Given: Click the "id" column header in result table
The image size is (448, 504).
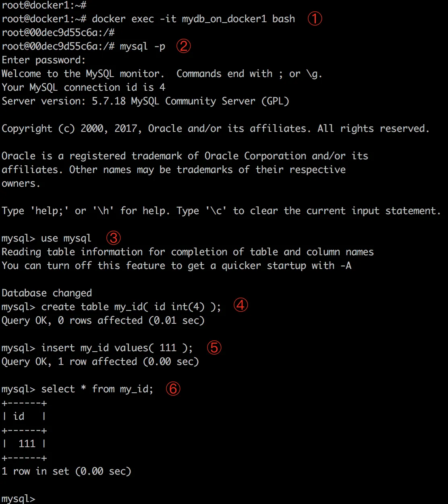Looking at the screenshot, I should click(x=19, y=416).
